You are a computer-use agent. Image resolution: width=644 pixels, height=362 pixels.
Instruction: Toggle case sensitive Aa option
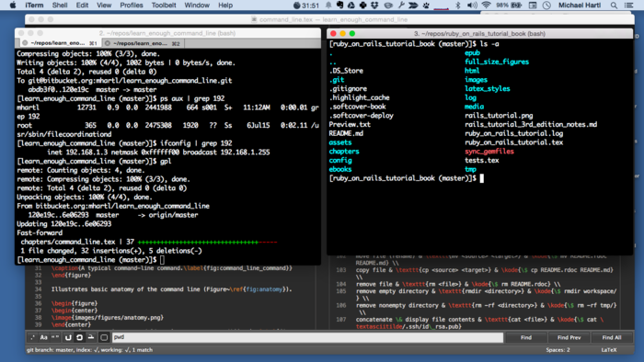coord(44,337)
